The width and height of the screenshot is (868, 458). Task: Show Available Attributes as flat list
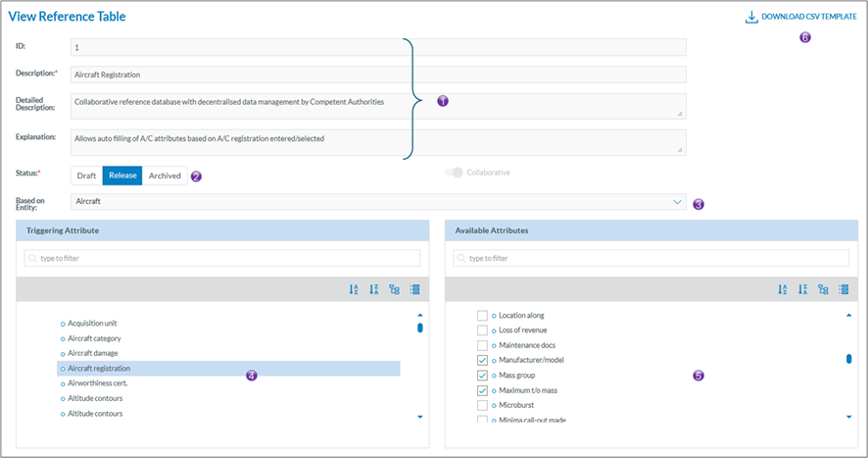click(x=844, y=289)
